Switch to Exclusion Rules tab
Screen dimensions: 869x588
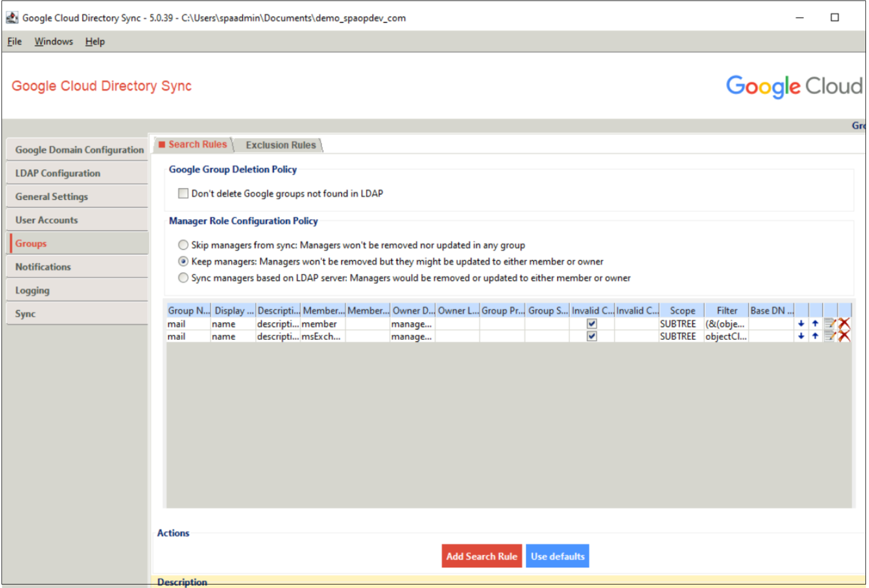point(280,145)
